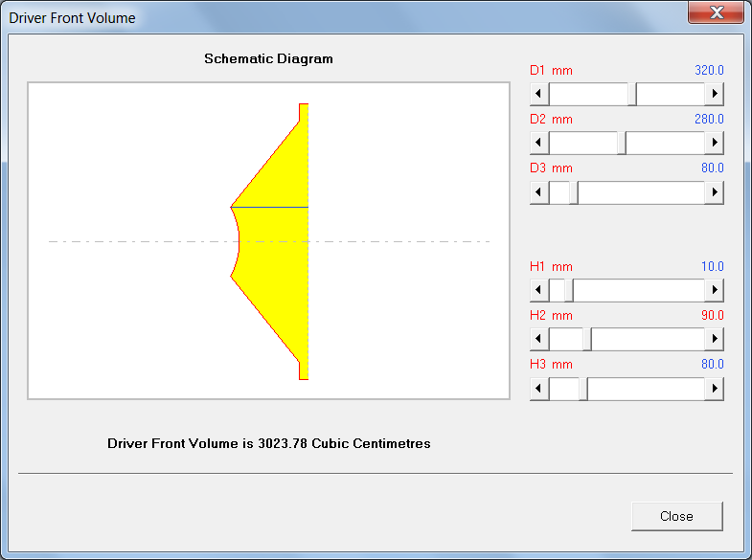The image size is (752, 560).
Task: Reduce H3 using the left arrow
Action: (539, 388)
